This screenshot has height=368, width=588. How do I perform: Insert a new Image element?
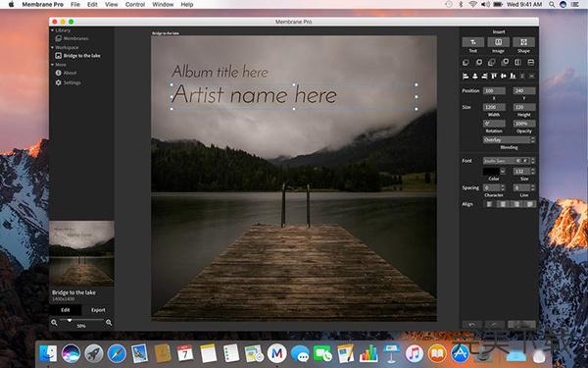498,42
